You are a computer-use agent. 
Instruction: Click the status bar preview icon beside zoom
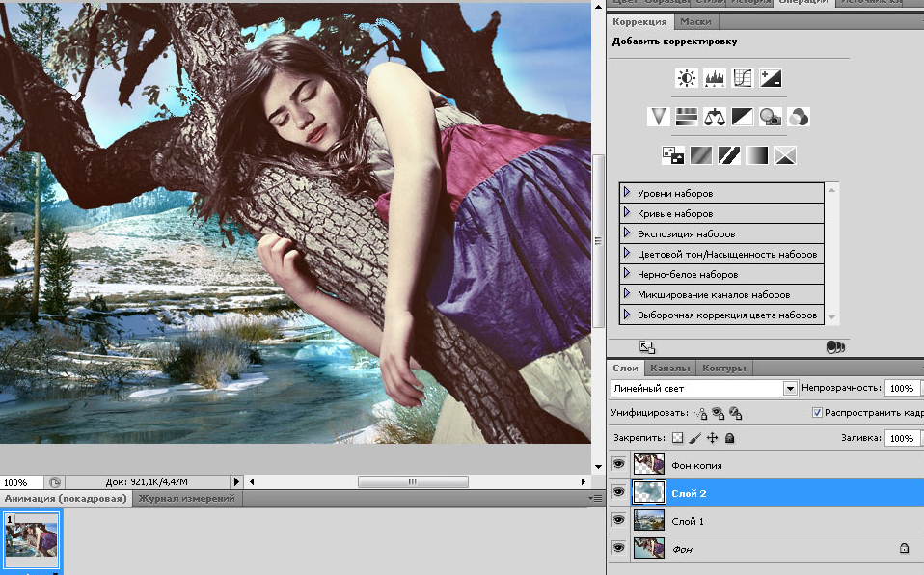(x=55, y=482)
